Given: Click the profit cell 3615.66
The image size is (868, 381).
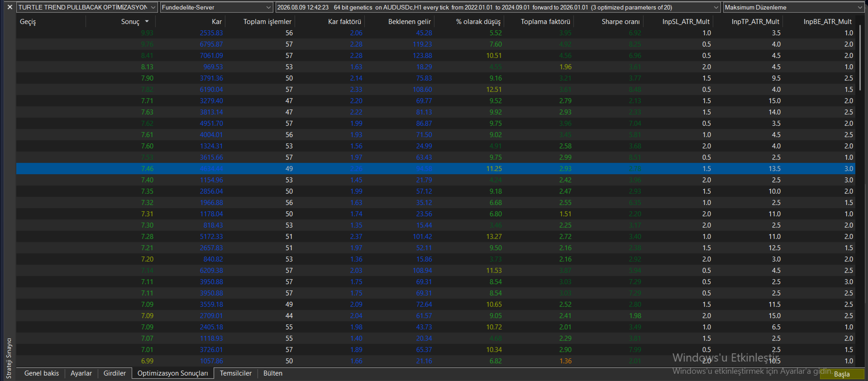Looking at the screenshot, I should [211, 157].
